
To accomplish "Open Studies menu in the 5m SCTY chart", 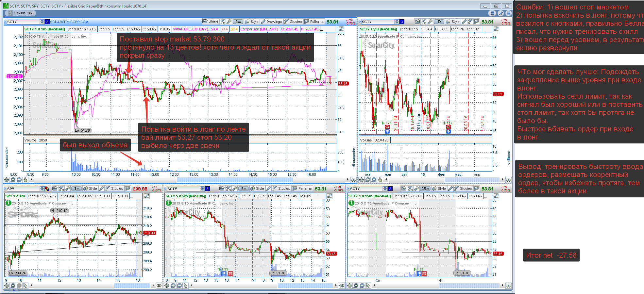I will tap(281, 188).
